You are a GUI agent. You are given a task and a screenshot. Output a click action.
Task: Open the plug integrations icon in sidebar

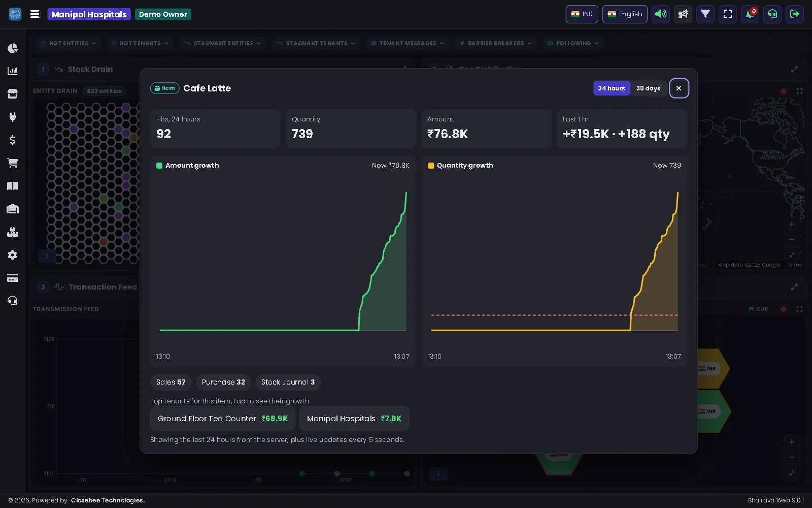point(13,117)
